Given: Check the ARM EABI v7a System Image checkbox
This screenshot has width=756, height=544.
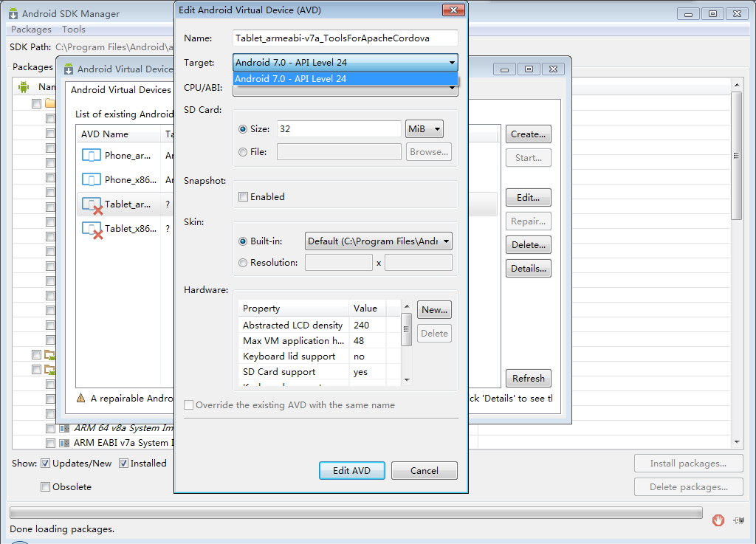Looking at the screenshot, I should coord(50,443).
